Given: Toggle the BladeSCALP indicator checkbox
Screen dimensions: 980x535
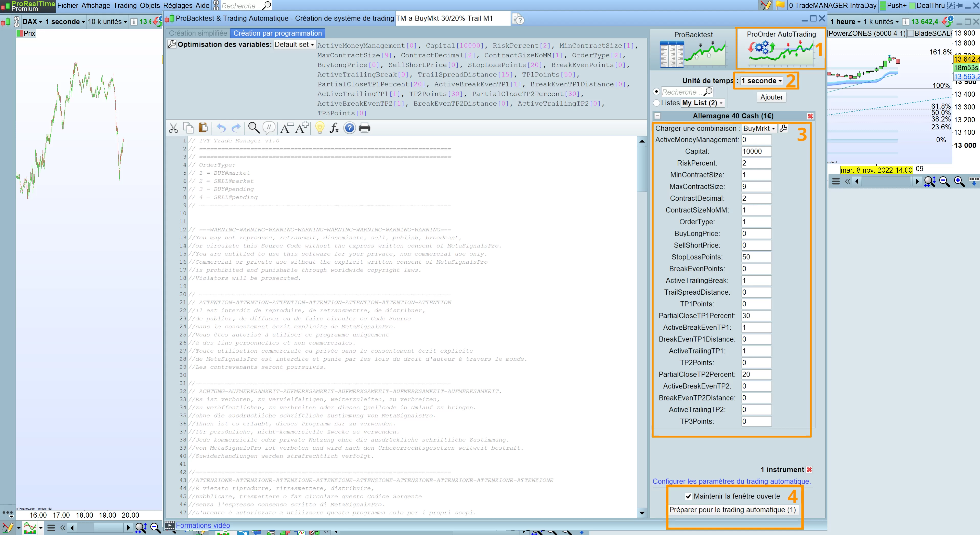Looking at the screenshot, I should (x=910, y=34).
